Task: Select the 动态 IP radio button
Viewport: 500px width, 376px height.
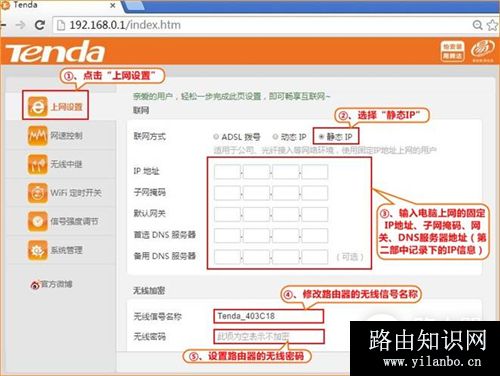Action: [275, 137]
